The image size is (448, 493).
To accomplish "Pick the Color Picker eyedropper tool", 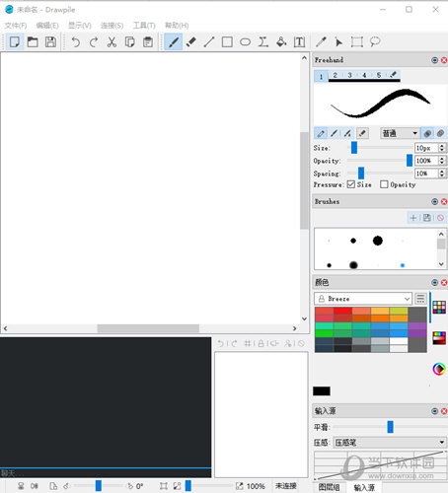I will click(321, 42).
